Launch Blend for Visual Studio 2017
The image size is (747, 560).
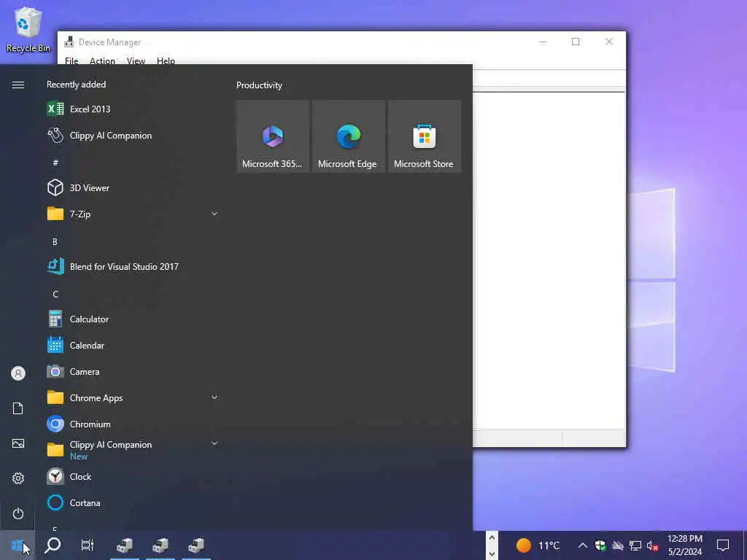[x=133, y=267]
